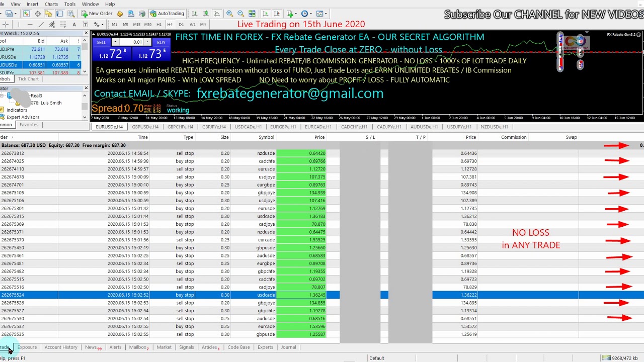Switch to the Tick Chart tab

click(28, 79)
